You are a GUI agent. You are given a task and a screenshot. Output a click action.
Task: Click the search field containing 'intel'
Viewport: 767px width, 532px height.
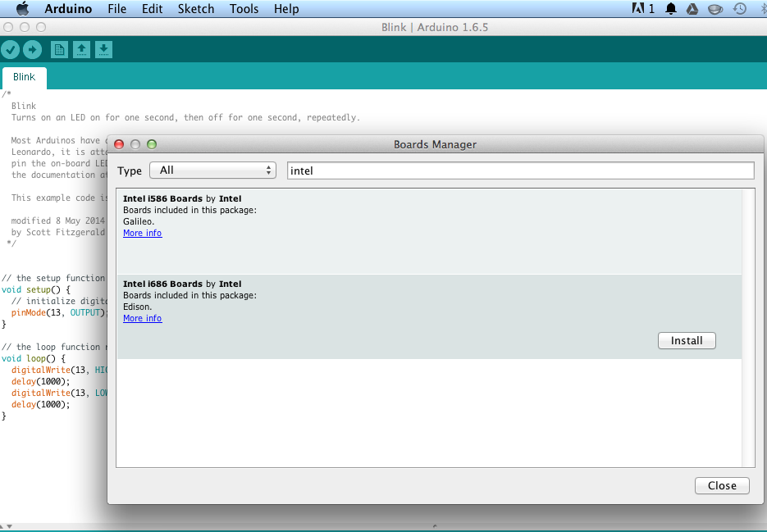click(520, 171)
